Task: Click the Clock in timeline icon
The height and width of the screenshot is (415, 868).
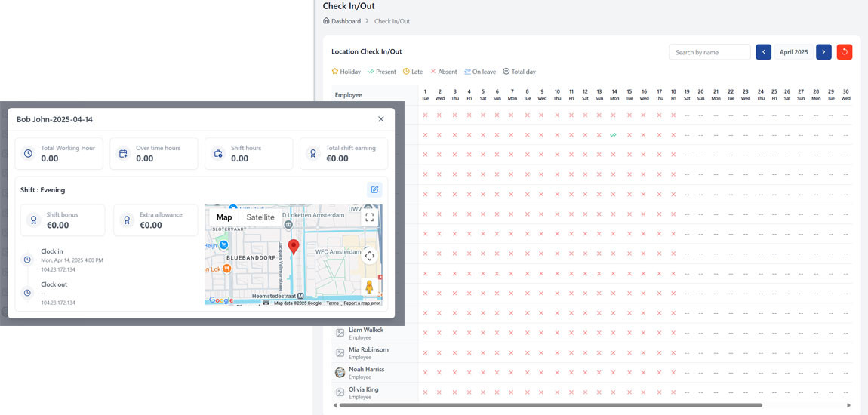Action: click(x=26, y=260)
